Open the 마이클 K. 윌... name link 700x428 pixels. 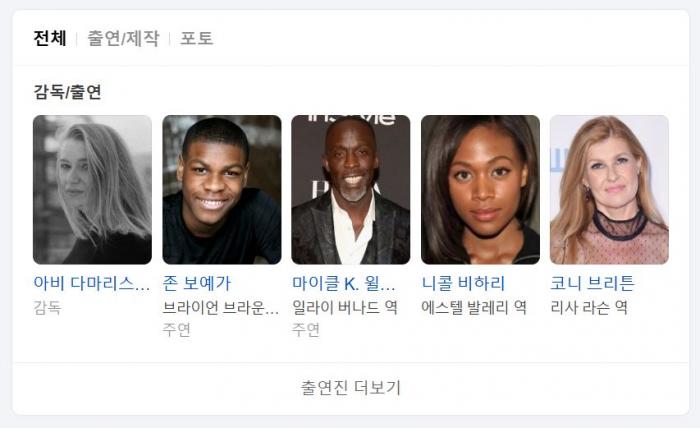[343, 283]
